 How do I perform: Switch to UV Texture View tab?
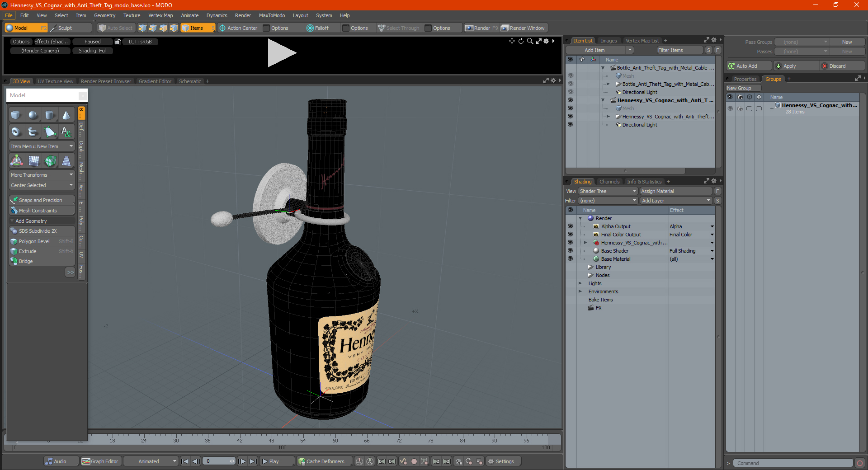click(56, 81)
